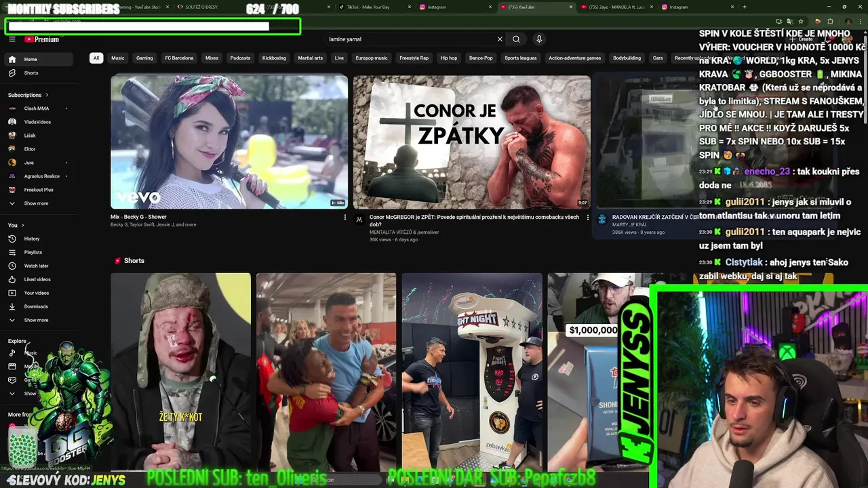The image size is (868, 488).
Task: Switch to the SOUTĚŽ O DRESY tab
Action: (x=210, y=7)
